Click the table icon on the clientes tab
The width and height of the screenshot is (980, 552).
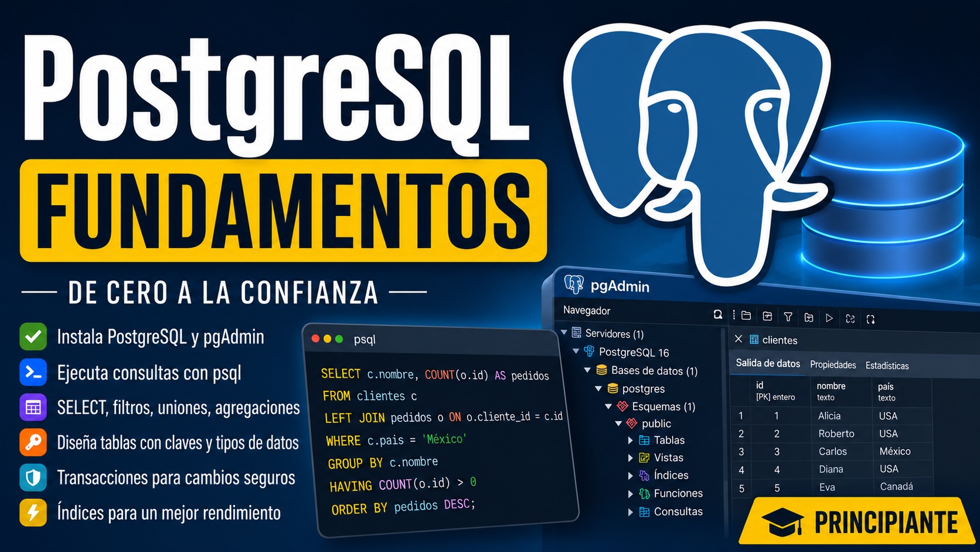(754, 339)
